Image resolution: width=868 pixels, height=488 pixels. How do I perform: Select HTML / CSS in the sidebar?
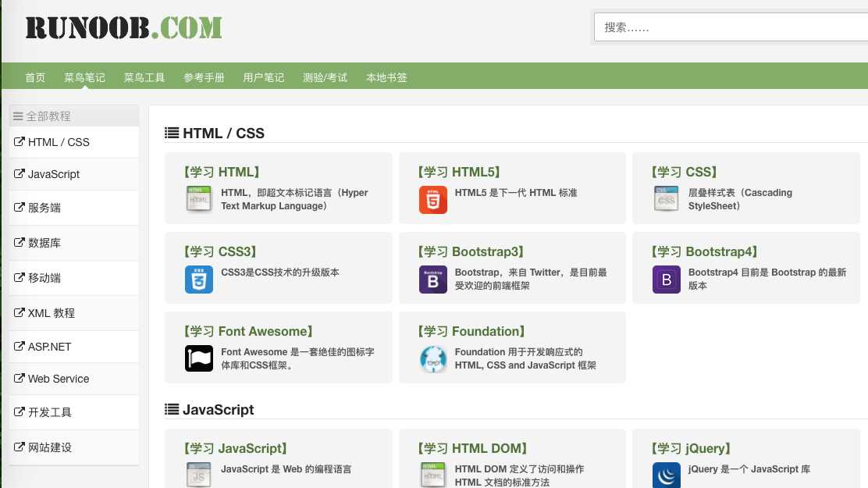[x=74, y=142]
